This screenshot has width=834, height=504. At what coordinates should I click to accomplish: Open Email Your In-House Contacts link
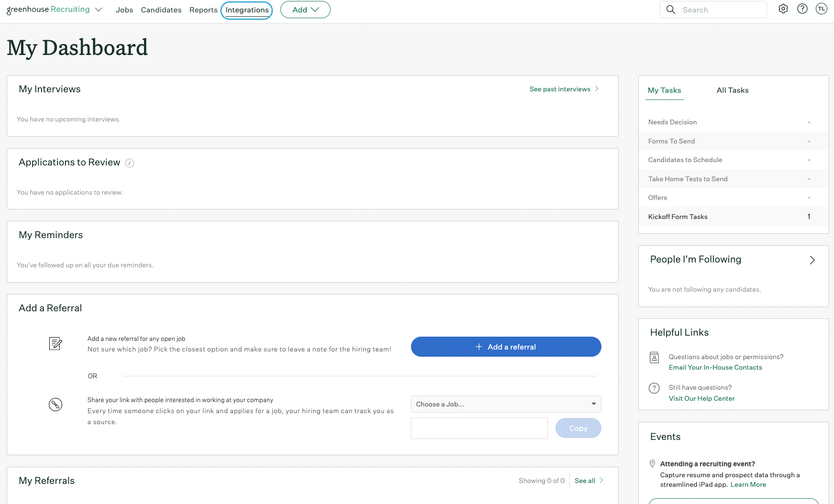pyautogui.click(x=715, y=367)
